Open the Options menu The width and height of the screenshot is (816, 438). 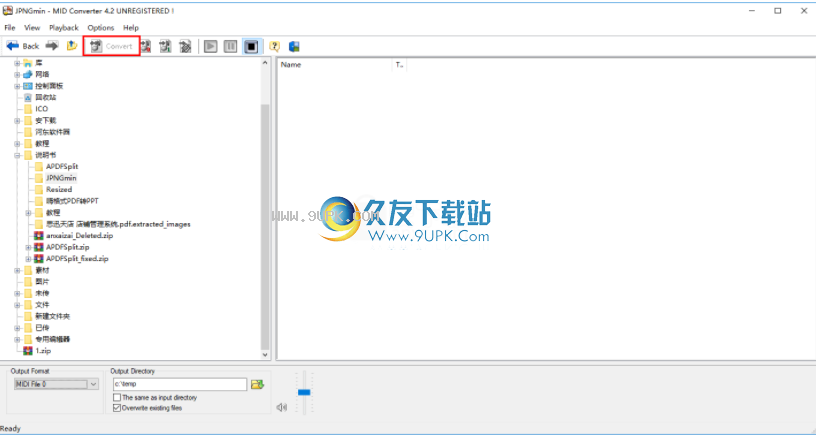click(x=100, y=28)
